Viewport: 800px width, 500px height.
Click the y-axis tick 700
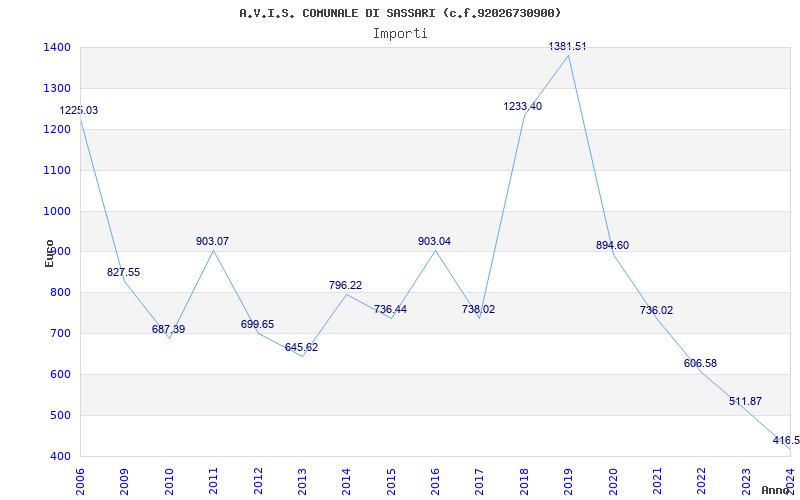coord(63,334)
